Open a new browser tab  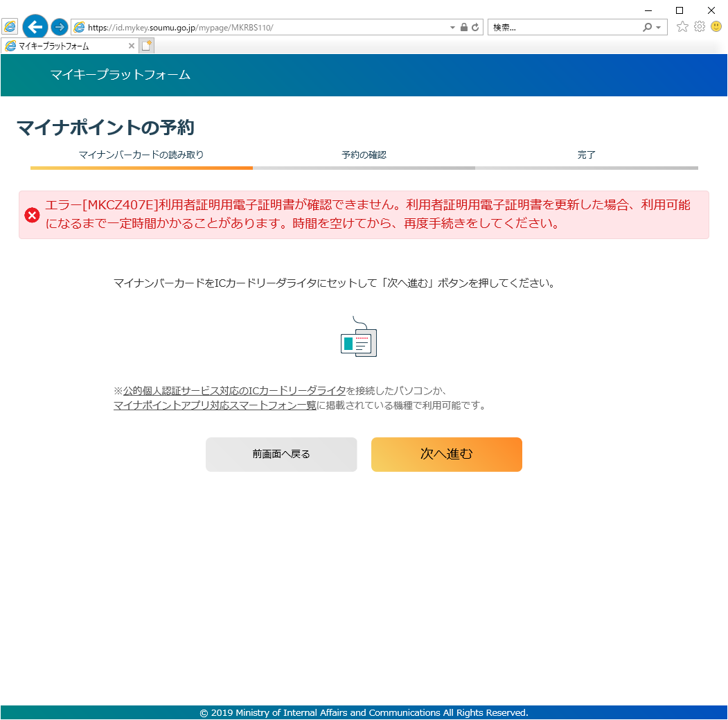point(147,46)
